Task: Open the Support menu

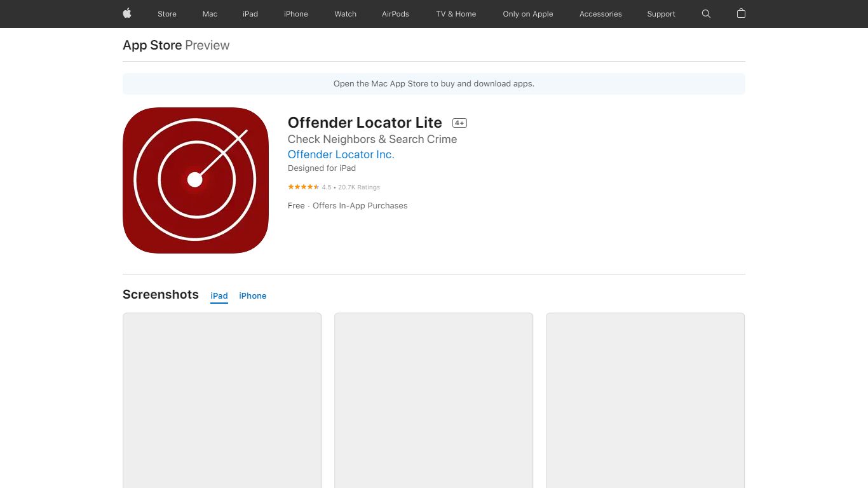Action: click(x=661, y=14)
